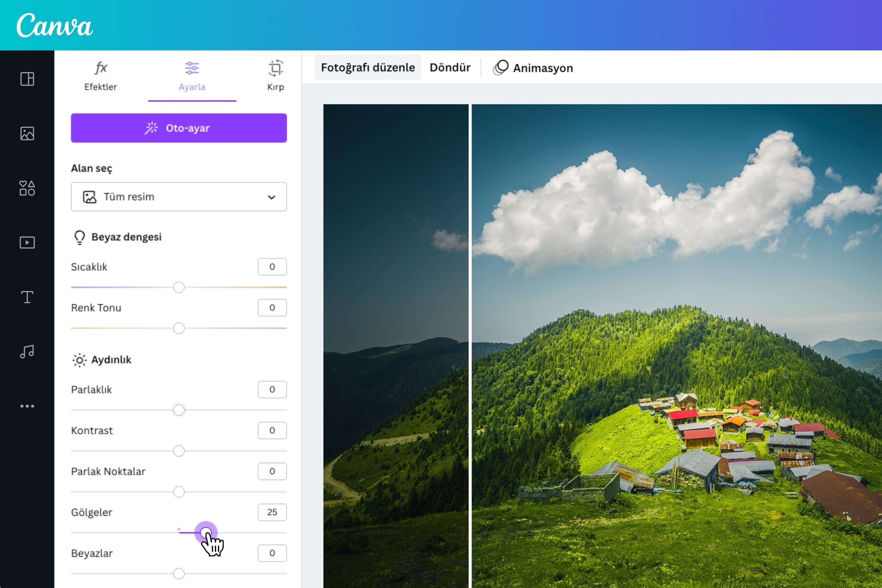
Task: Open the templates panel in the sidebar
Action: [x=27, y=79]
